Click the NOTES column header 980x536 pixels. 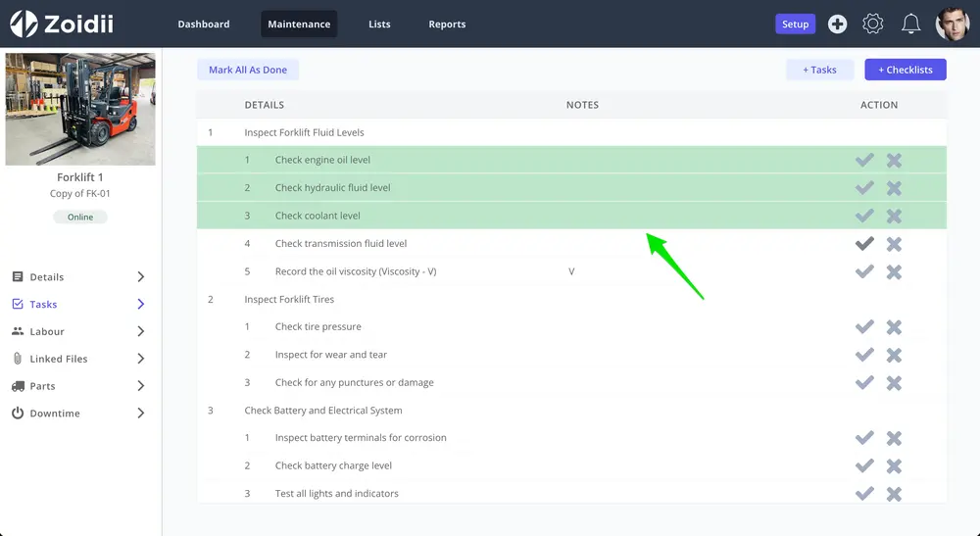pyautogui.click(x=582, y=105)
